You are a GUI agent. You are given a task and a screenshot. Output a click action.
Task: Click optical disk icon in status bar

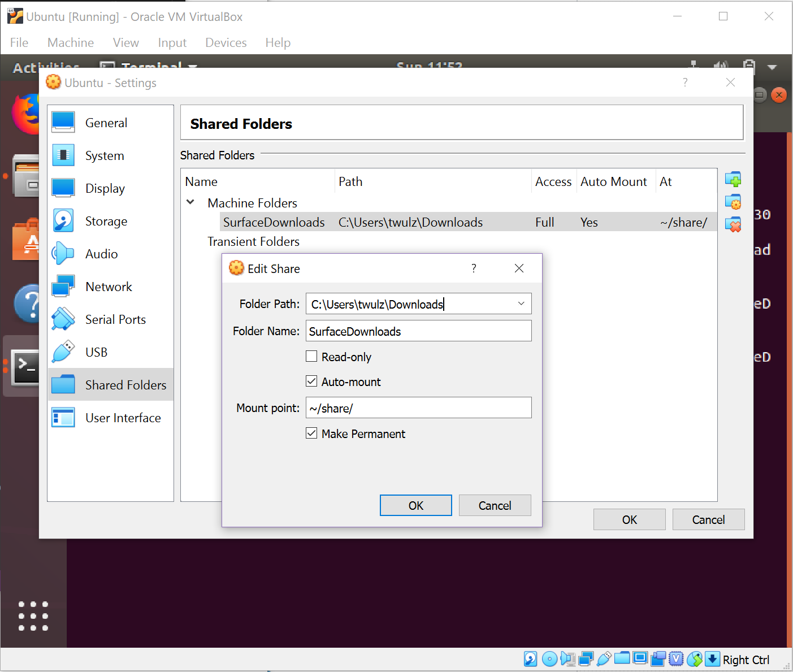pyautogui.click(x=549, y=659)
